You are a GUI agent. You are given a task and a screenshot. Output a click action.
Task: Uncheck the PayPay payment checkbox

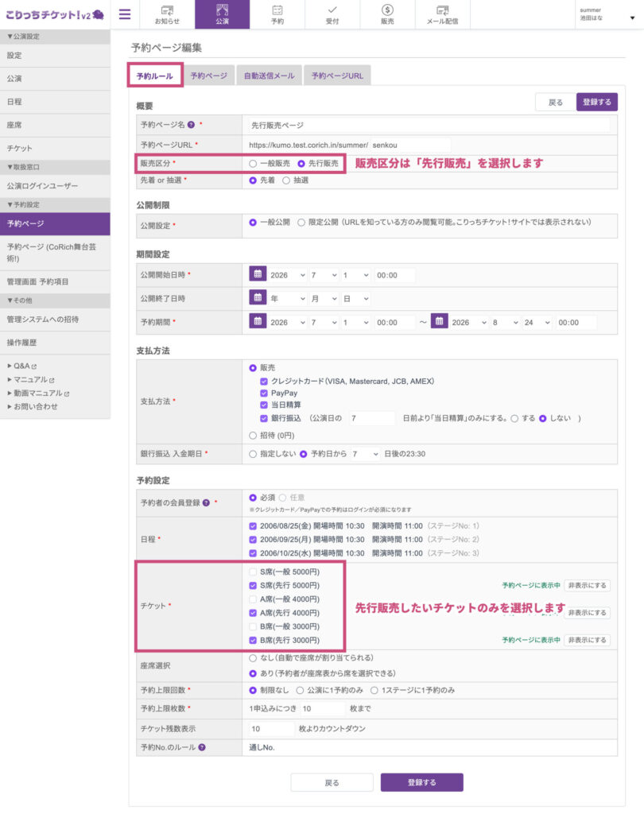(x=264, y=393)
